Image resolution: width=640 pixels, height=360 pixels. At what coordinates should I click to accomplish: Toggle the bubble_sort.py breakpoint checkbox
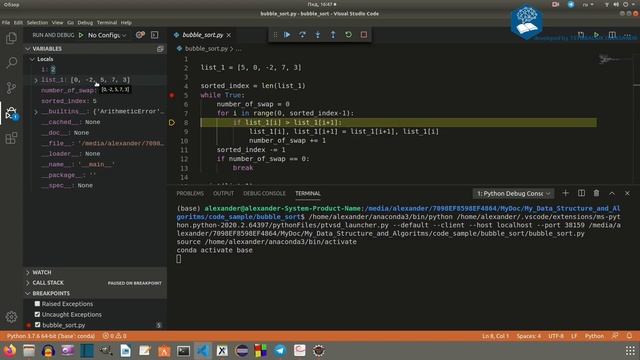click(38, 325)
